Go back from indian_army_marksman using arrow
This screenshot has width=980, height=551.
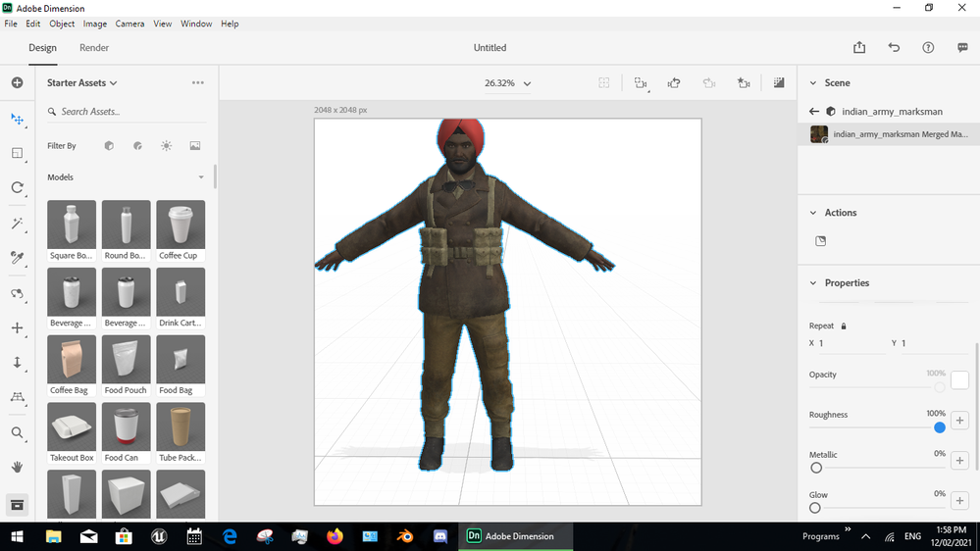tap(814, 112)
